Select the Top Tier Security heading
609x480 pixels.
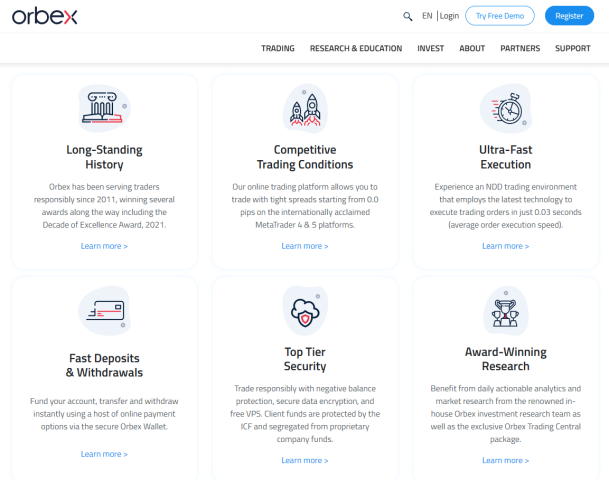pos(305,359)
